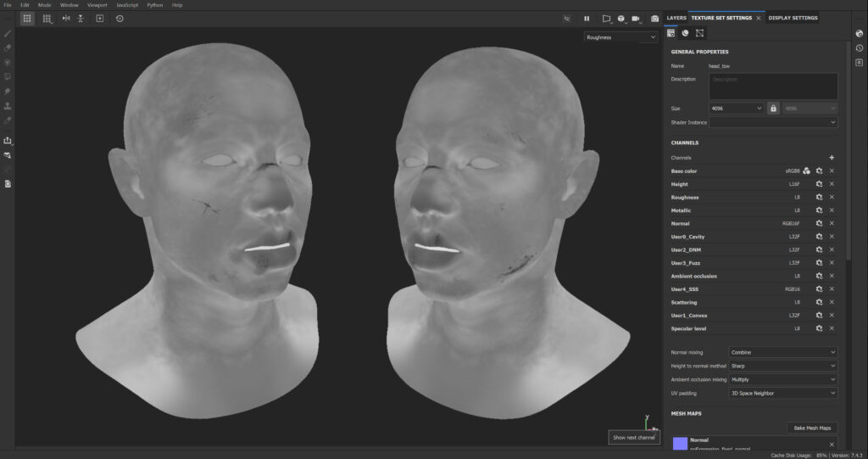Click the Bake Mesh Maps button

(812, 428)
